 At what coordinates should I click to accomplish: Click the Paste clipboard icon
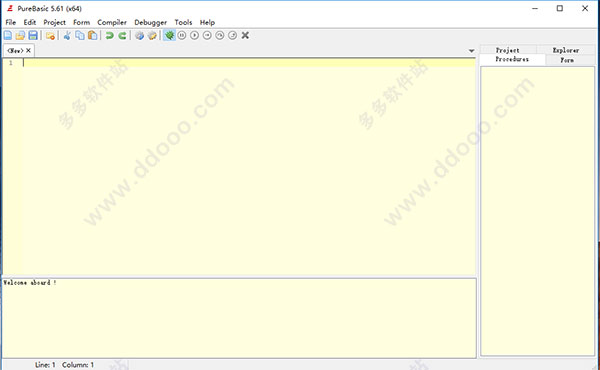pos(92,36)
